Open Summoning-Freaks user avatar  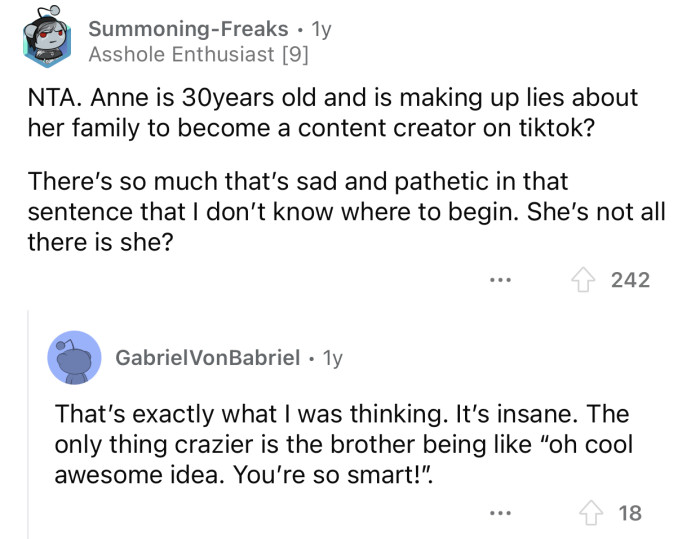pos(46,41)
